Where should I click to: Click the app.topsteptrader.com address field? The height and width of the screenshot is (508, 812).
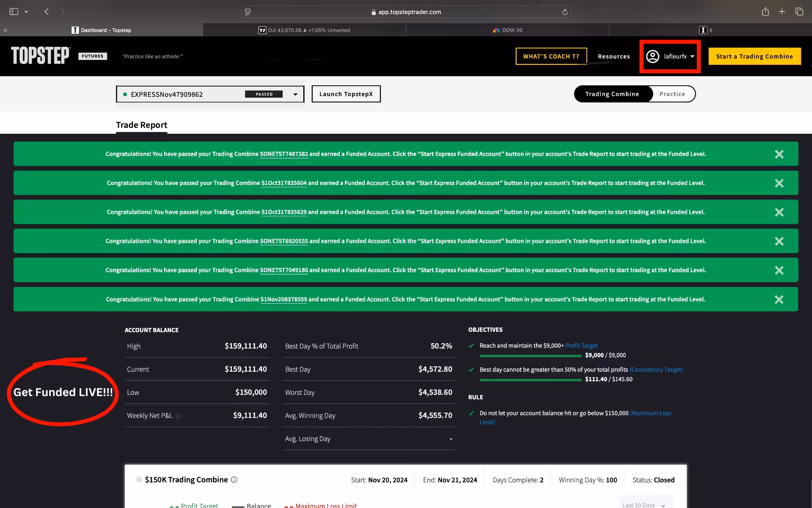(x=406, y=12)
